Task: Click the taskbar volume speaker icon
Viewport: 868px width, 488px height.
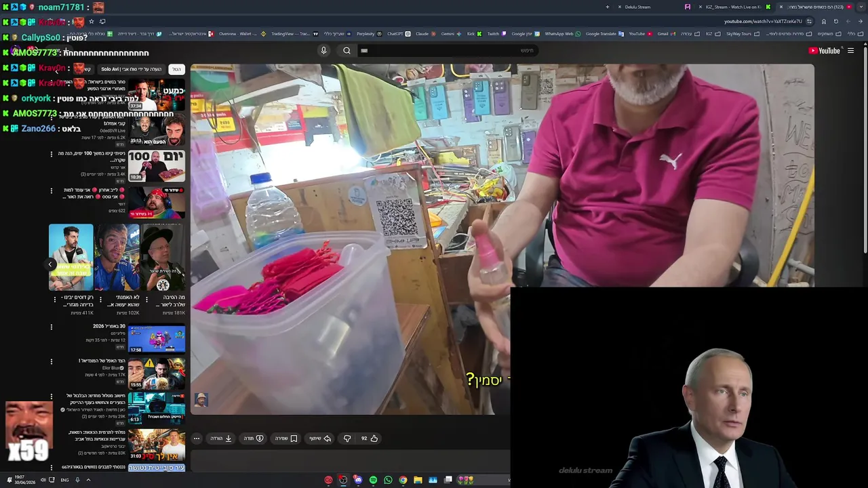Action: point(43,480)
